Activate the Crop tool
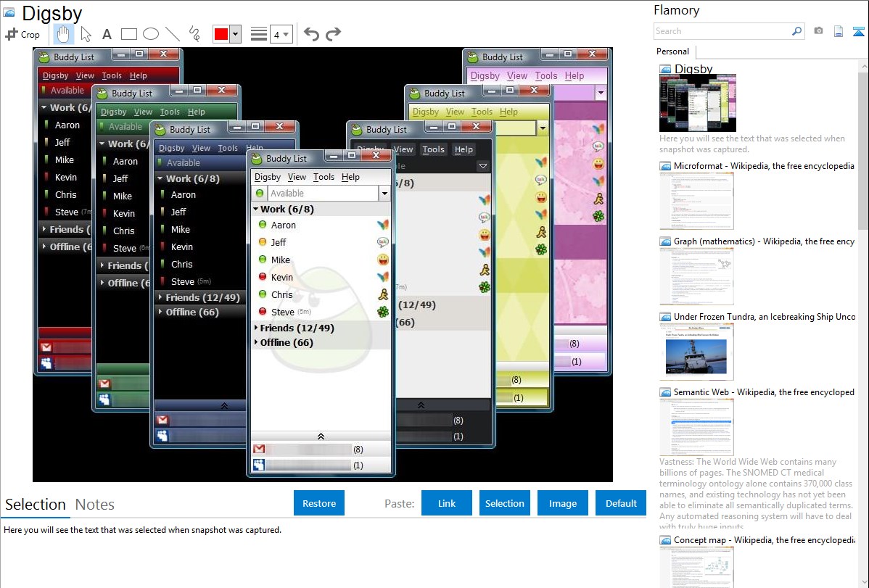 tap(22, 34)
